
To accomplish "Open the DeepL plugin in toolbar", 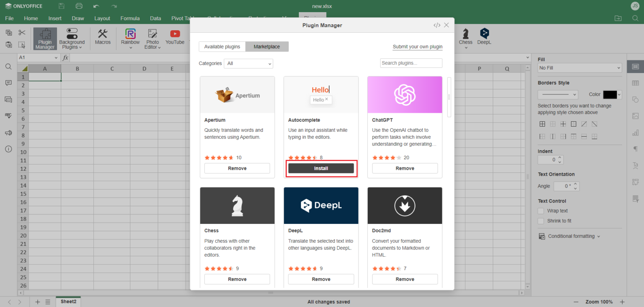I will 484,36.
